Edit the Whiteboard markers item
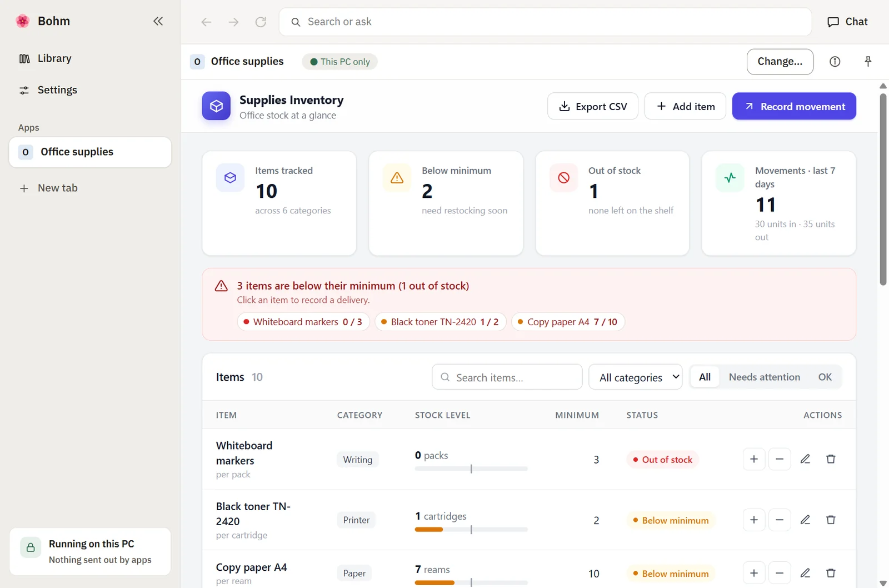889x588 pixels. [x=805, y=459]
